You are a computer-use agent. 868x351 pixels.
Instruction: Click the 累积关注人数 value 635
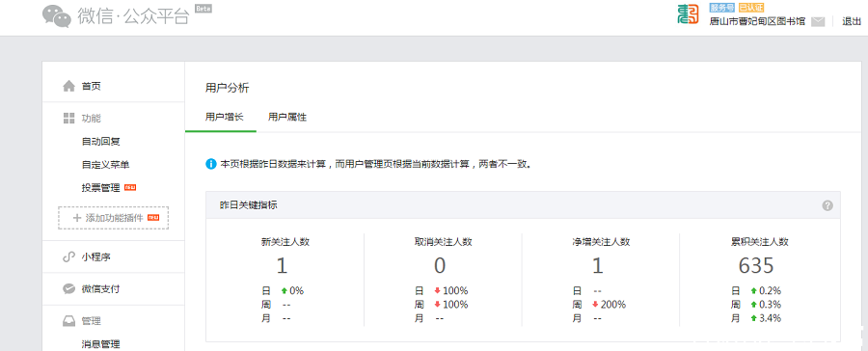pyautogui.click(x=755, y=266)
